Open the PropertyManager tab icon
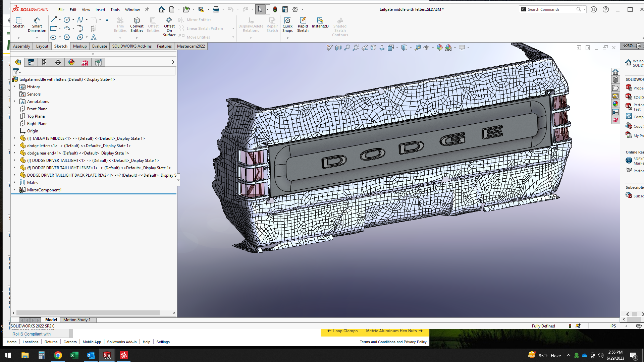This screenshot has height=362, width=644. (31, 62)
